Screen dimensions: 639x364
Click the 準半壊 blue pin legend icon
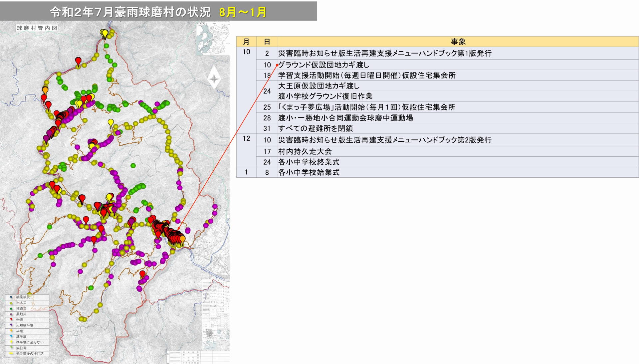(x=11, y=337)
